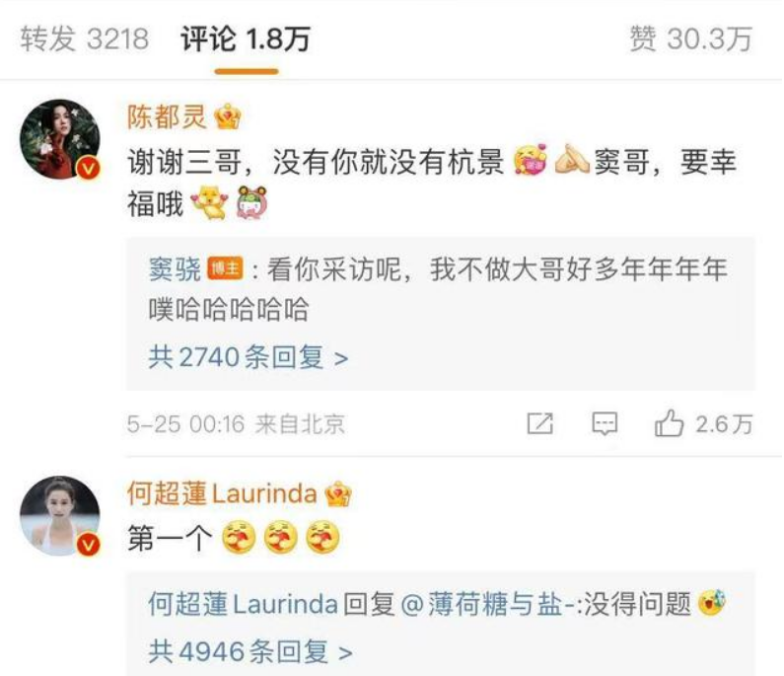
Task: Like 陈都灵's comment with thumbs-up icon
Action: click(669, 423)
